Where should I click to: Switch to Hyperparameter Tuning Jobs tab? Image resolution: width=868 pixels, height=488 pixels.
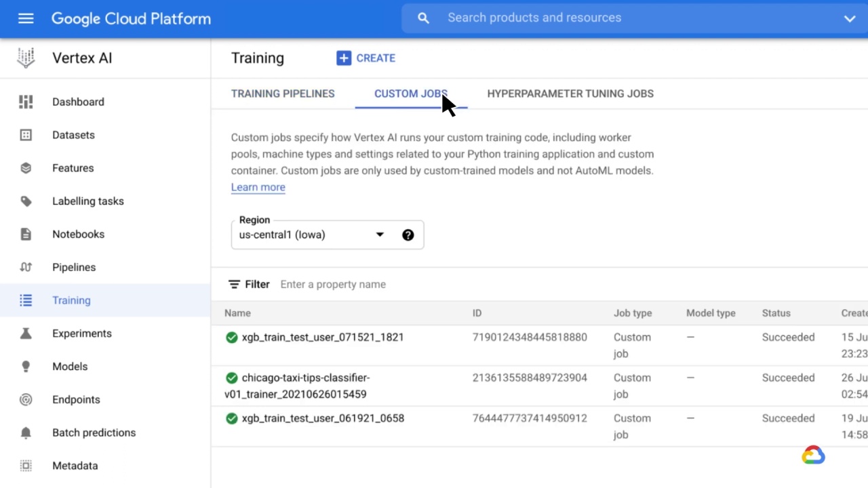pos(570,94)
